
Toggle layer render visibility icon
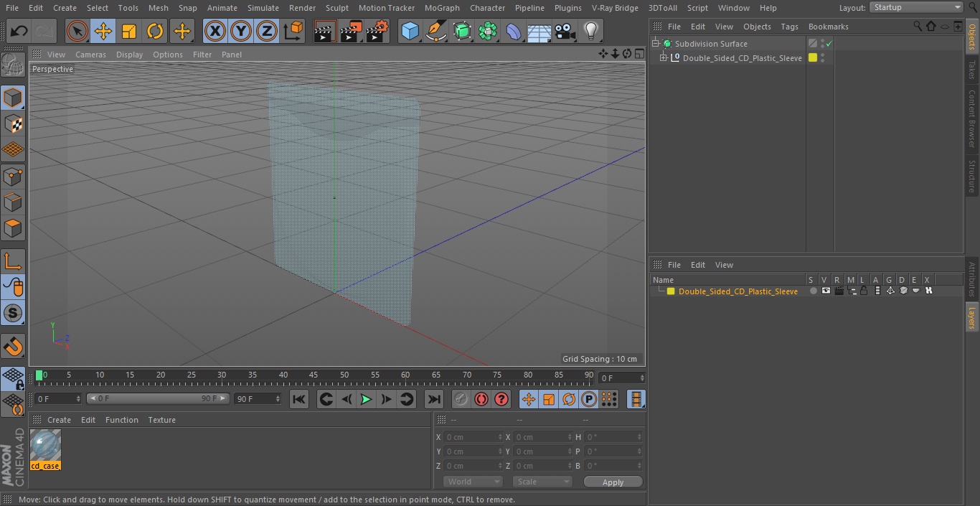[x=839, y=291]
